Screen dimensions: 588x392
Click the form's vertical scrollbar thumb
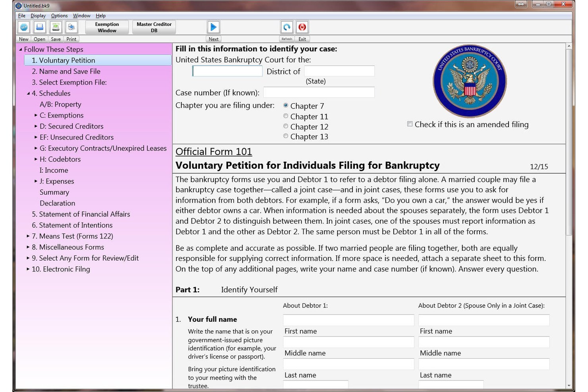[x=569, y=142]
